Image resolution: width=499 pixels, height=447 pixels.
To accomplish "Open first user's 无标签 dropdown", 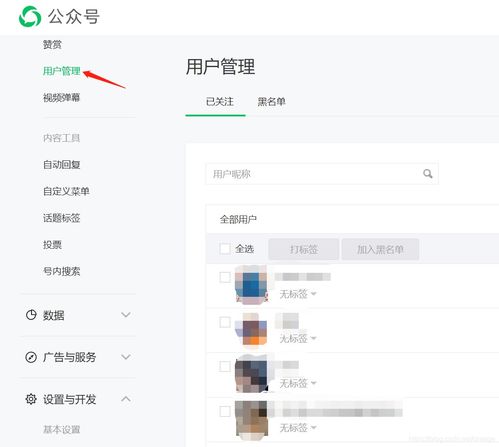I will (x=298, y=294).
